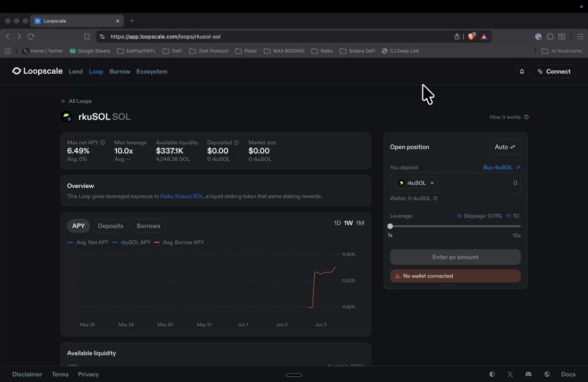Open the Raiku Staked SOL link
This screenshot has width=588, height=382.
(181, 196)
